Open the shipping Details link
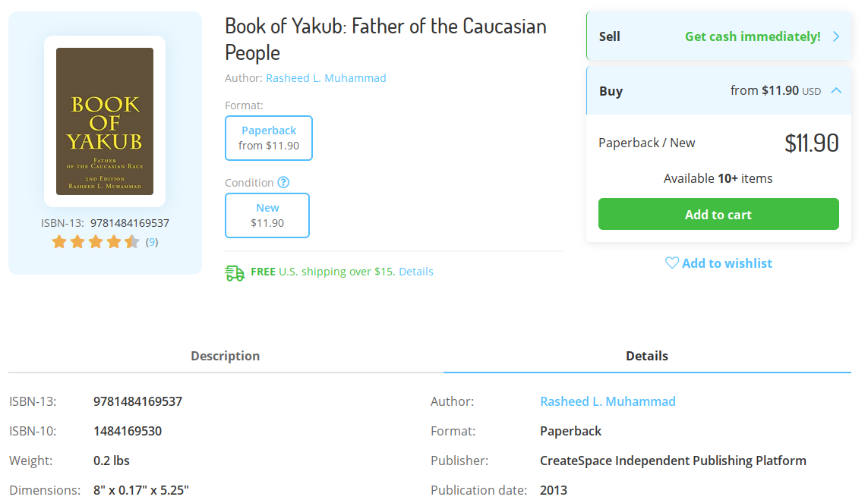The height and width of the screenshot is (503, 868). click(416, 272)
